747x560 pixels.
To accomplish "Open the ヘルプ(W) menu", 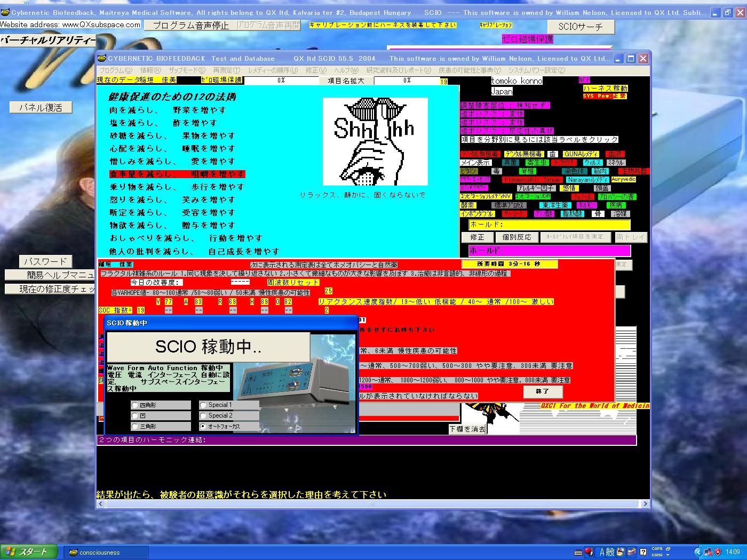I will pos(346,70).
